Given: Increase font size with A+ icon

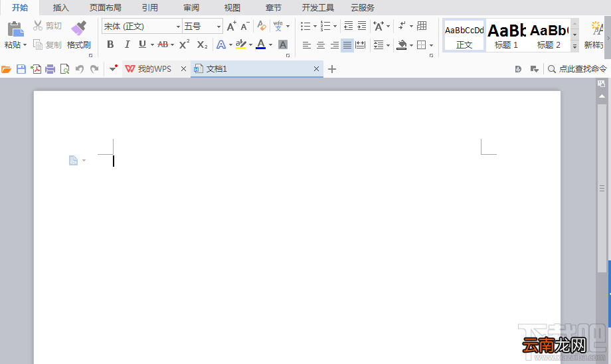Looking at the screenshot, I should tap(232, 26).
